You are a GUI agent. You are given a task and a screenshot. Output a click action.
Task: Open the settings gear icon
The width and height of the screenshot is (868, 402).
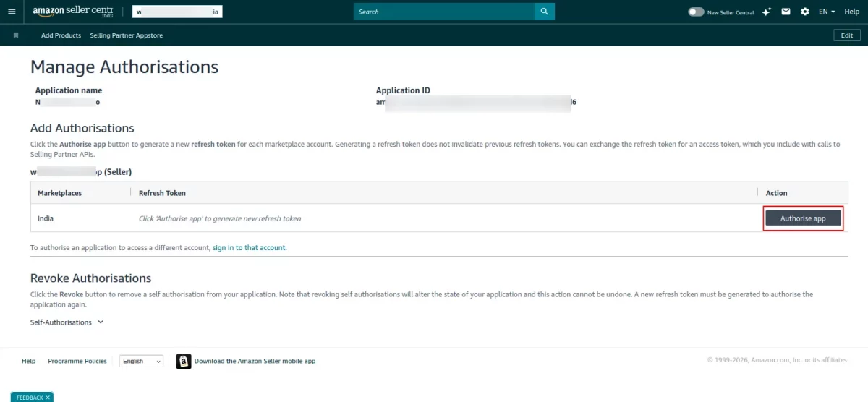click(x=805, y=12)
